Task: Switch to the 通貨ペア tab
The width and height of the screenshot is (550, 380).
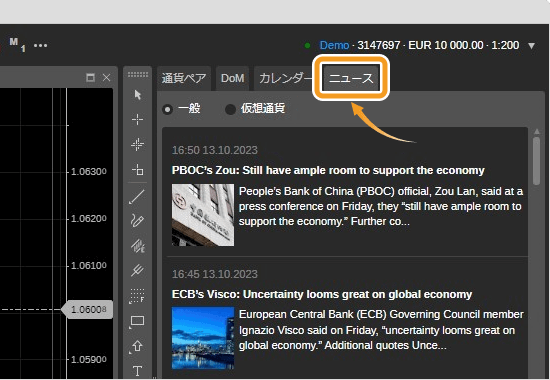Action: point(184,78)
